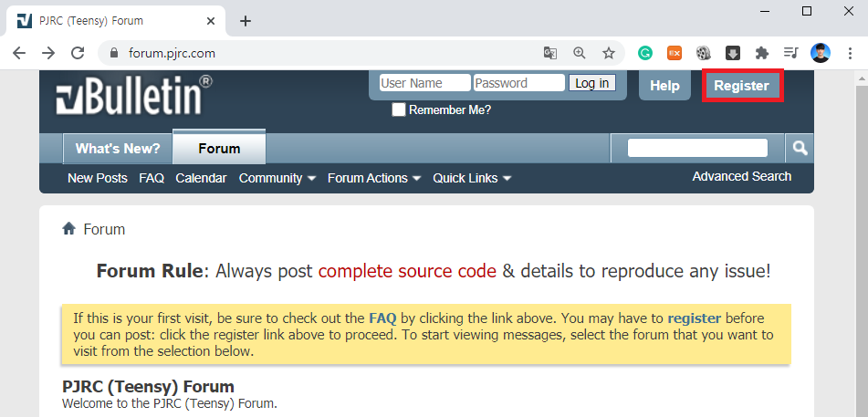Image resolution: width=868 pixels, height=417 pixels.
Task: Open FAQ in the navbar
Action: pos(152,178)
